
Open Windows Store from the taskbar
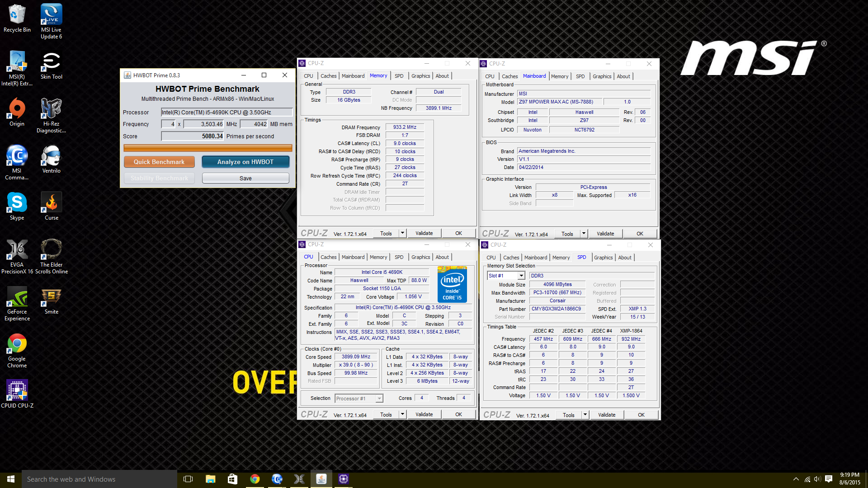[232, 479]
